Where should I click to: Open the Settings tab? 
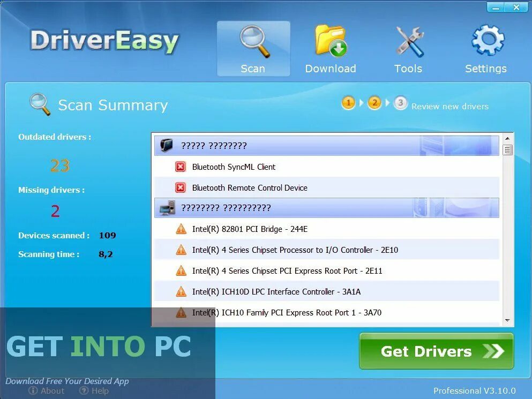[486, 49]
